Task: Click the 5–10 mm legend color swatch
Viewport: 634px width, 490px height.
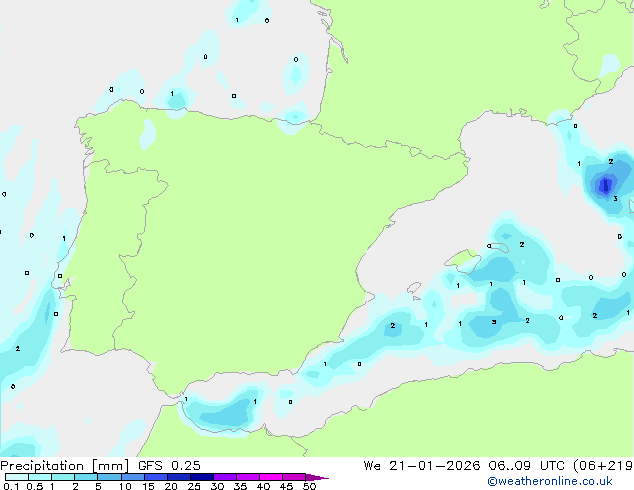Action: [110, 477]
